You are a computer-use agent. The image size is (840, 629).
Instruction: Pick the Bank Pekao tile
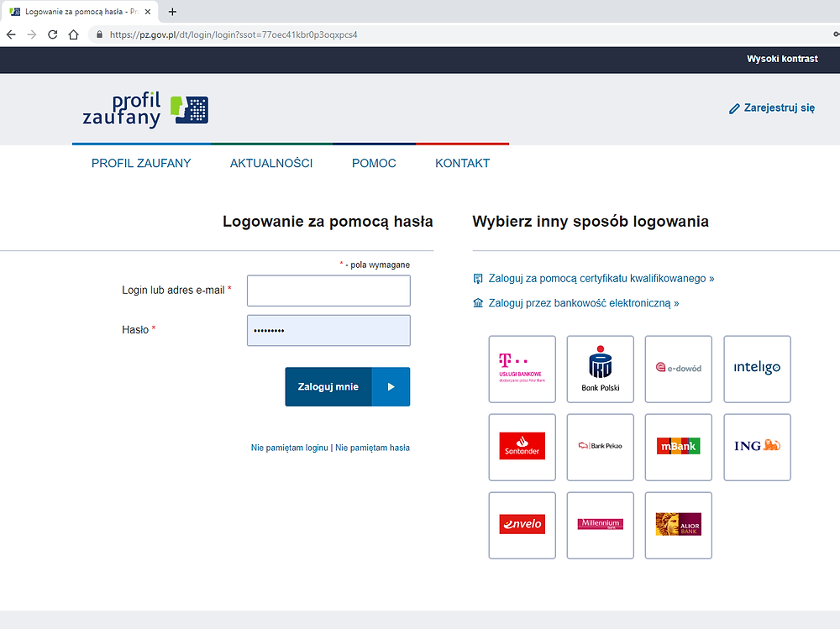click(x=601, y=448)
